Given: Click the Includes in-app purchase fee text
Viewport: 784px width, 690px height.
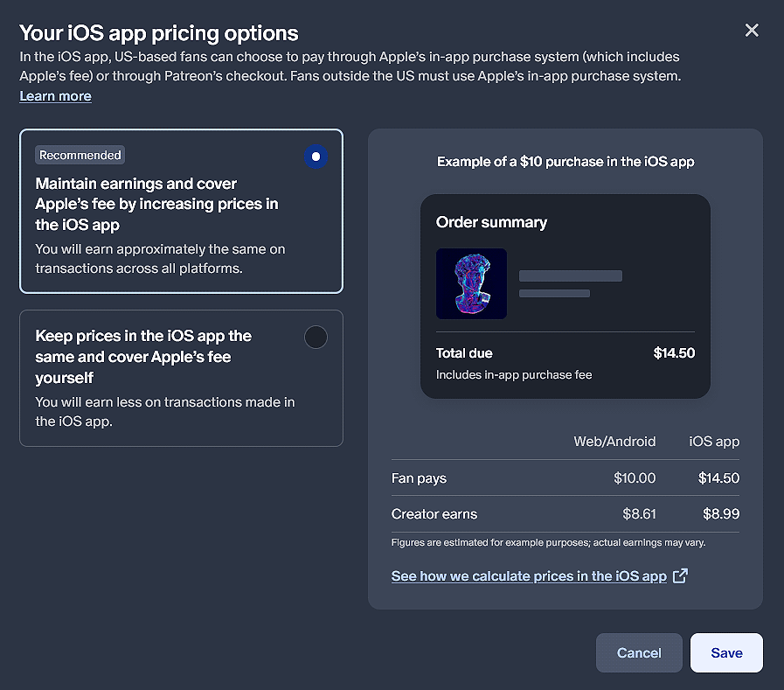Looking at the screenshot, I should [x=514, y=375].
